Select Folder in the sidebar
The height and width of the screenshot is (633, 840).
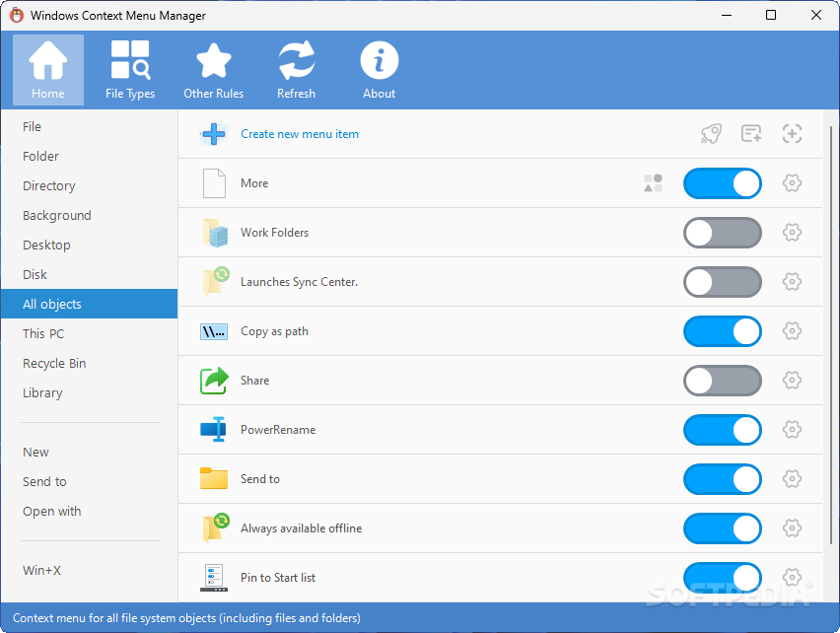pyautogui.click(x=89, y=157)
